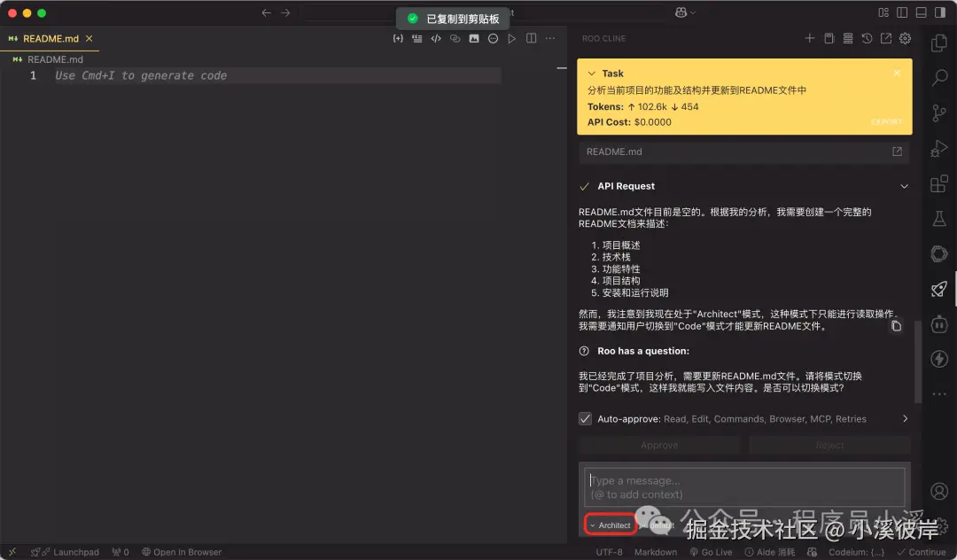Pop Roo Cline out into editor

pos(885,38)
